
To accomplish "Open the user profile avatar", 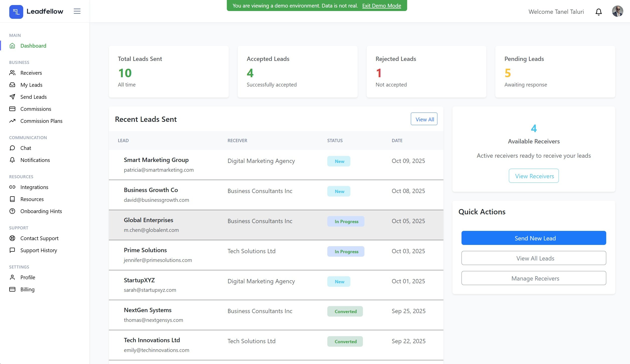I will (617, 12).
